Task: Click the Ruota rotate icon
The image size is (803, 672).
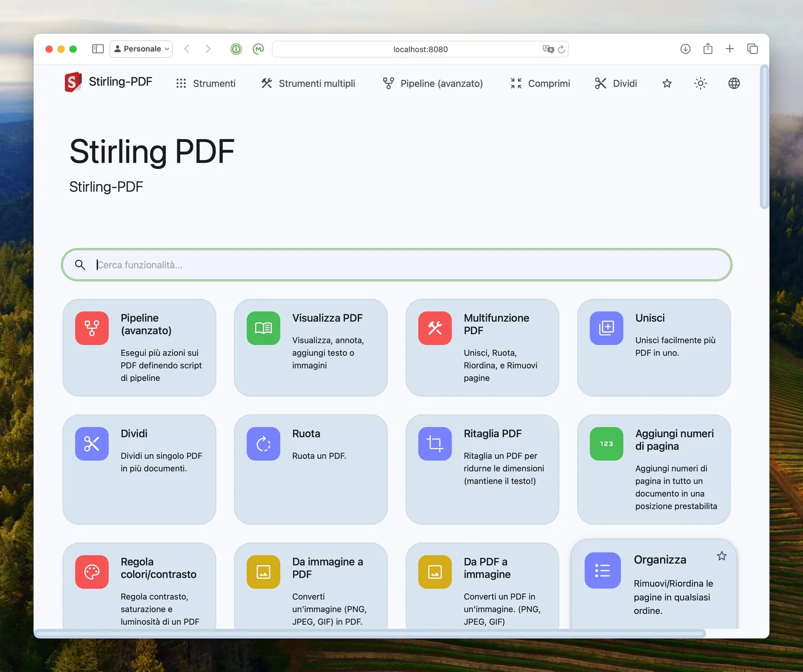Action: click(263, 443)
